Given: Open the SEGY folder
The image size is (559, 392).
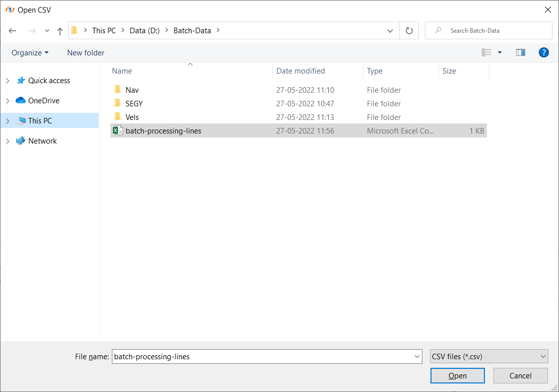Looking at the screenshot, I should 134,104.
